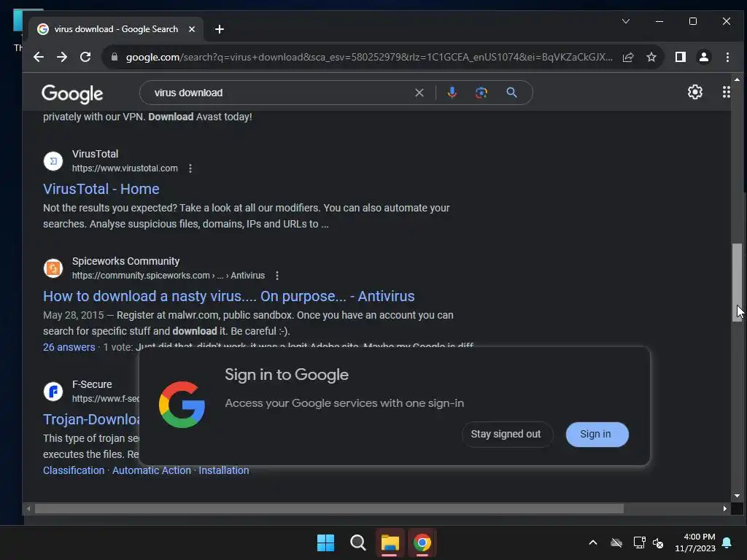Go forward using Chrome's forward arrow

(x=62, y=57)
